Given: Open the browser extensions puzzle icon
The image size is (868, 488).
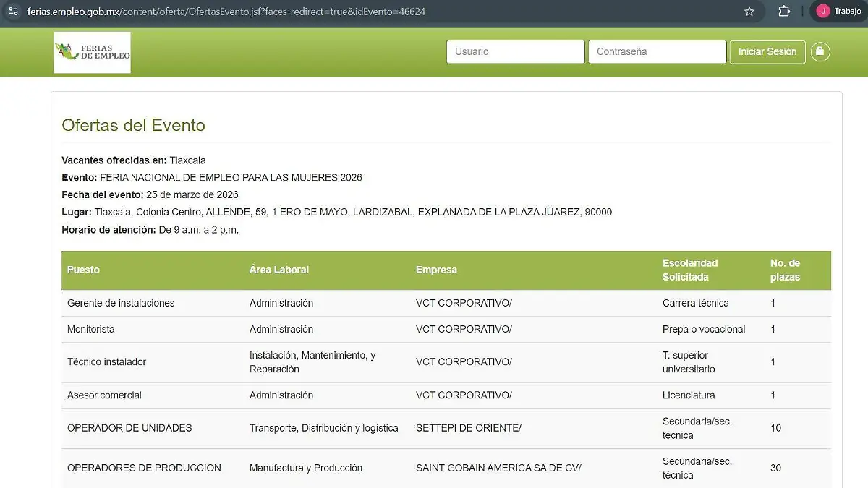Looking at the screenshot, I should [x=784, y=12].
